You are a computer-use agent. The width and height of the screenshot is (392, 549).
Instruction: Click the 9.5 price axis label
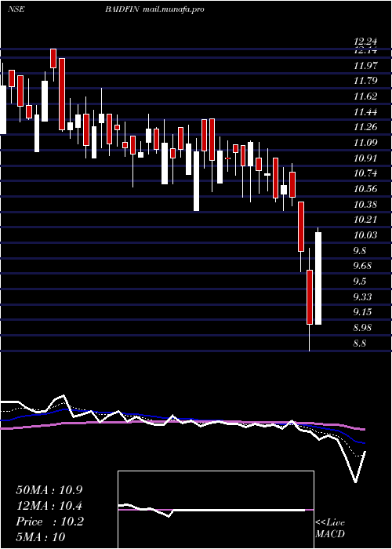(x=360, y=282)
